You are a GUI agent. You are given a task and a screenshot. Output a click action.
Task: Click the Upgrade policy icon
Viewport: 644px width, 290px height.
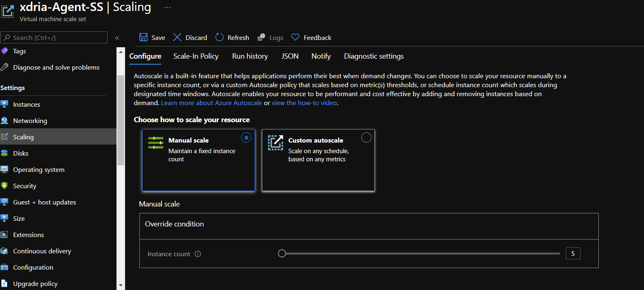point(4,283)
